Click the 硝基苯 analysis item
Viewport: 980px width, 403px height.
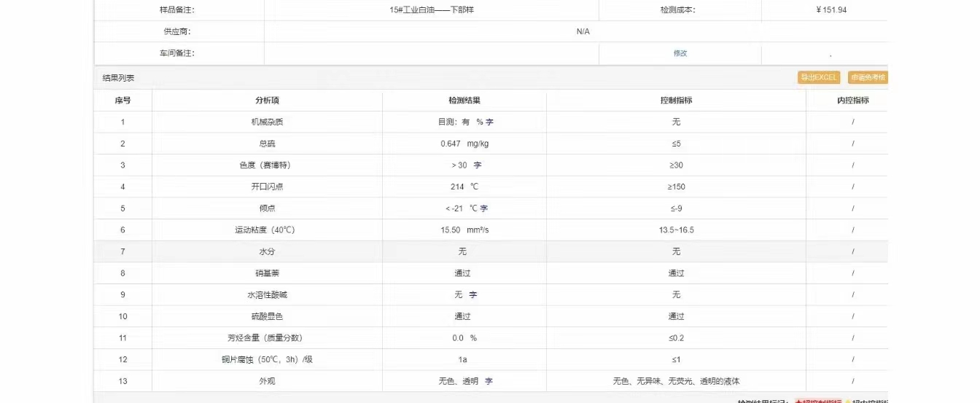pos(267,273)
